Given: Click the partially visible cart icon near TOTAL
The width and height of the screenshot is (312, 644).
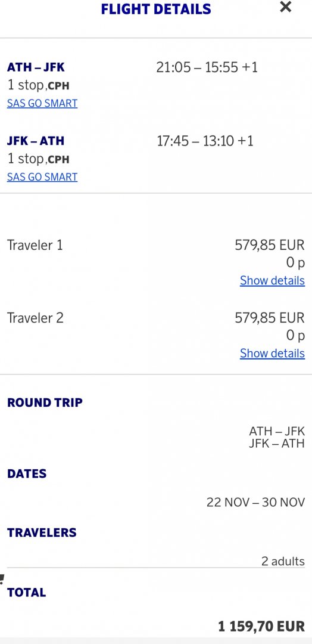Looking at the screenshot, I should tap(2, 579).
